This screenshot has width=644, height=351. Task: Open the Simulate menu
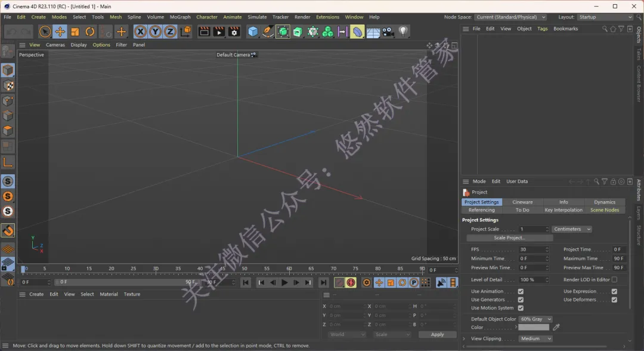pyautogui.click(x=257, y=17)
